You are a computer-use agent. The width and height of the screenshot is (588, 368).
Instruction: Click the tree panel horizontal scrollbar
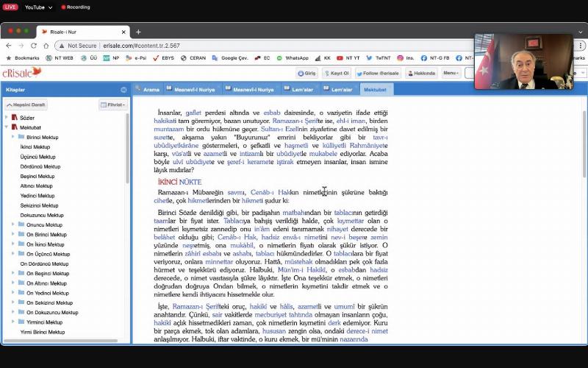[x=60, y=341]
